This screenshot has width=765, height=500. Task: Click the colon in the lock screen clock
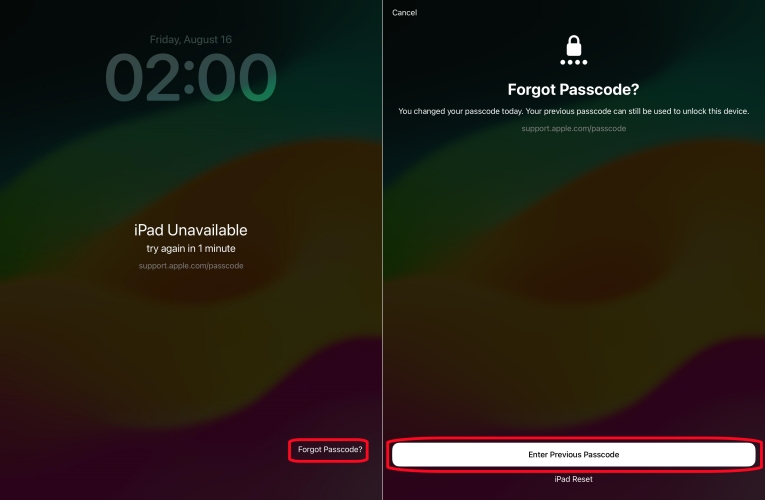tap(189, 80)
